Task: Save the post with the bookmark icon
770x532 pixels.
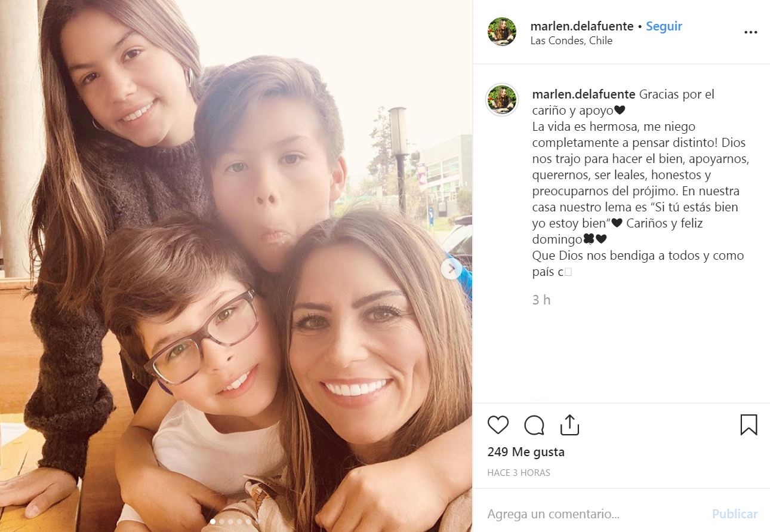Action: point(749,425)
